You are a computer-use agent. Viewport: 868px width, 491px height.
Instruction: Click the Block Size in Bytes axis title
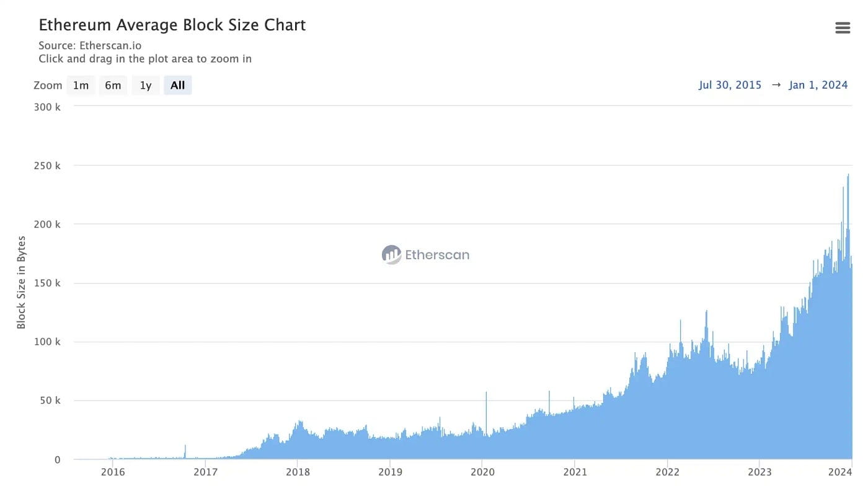(x=22, y=282)
